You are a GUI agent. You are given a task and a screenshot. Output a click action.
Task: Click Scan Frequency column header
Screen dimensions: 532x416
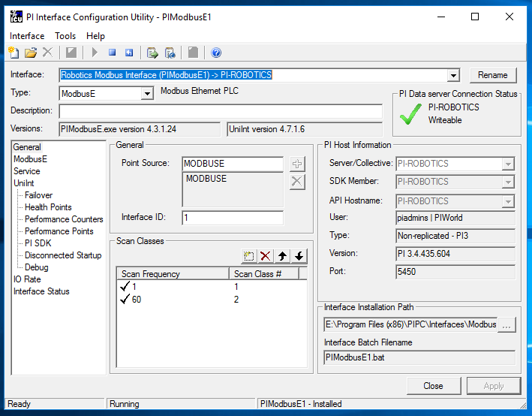point(173,274)
